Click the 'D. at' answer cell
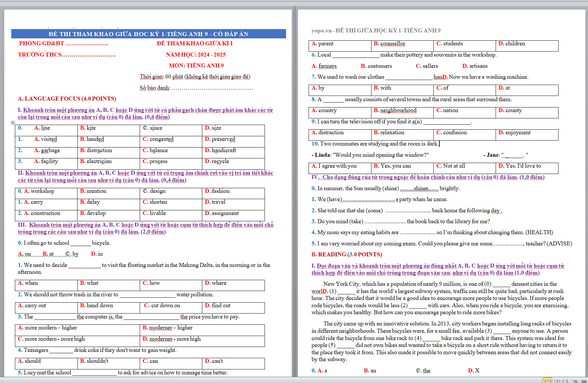 click(527, 90)
